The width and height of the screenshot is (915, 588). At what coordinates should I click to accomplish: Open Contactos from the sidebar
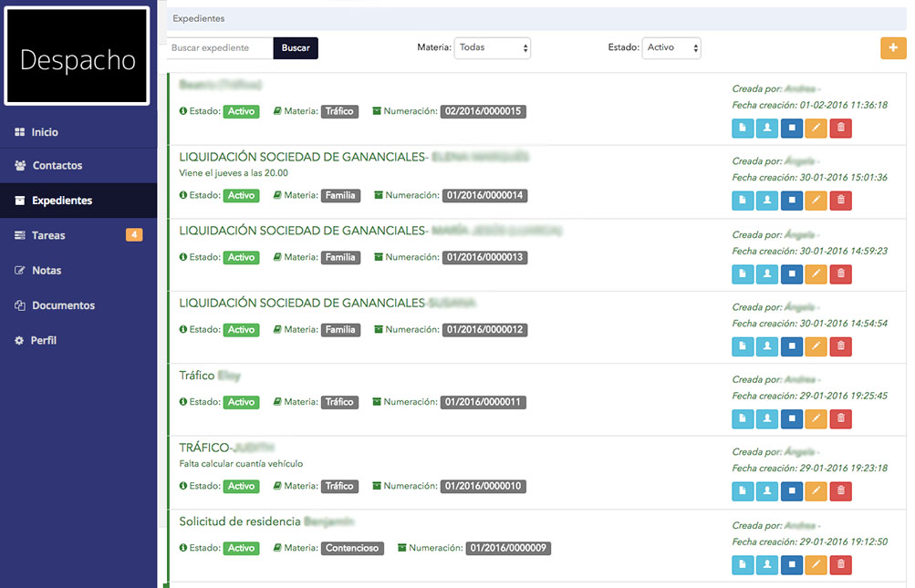tap(57, 166)
